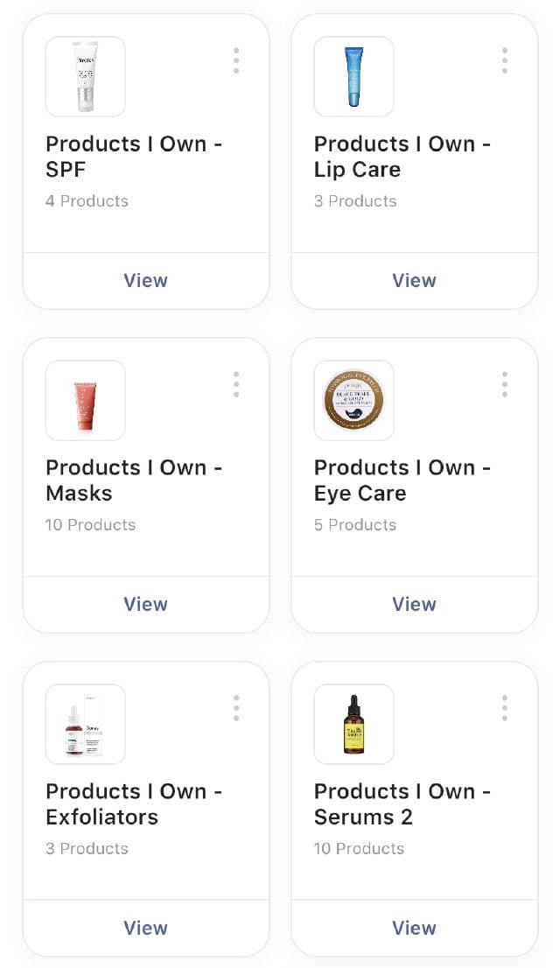
Task: Click the eye patch jar thumbnail
Action: [353, 400]
